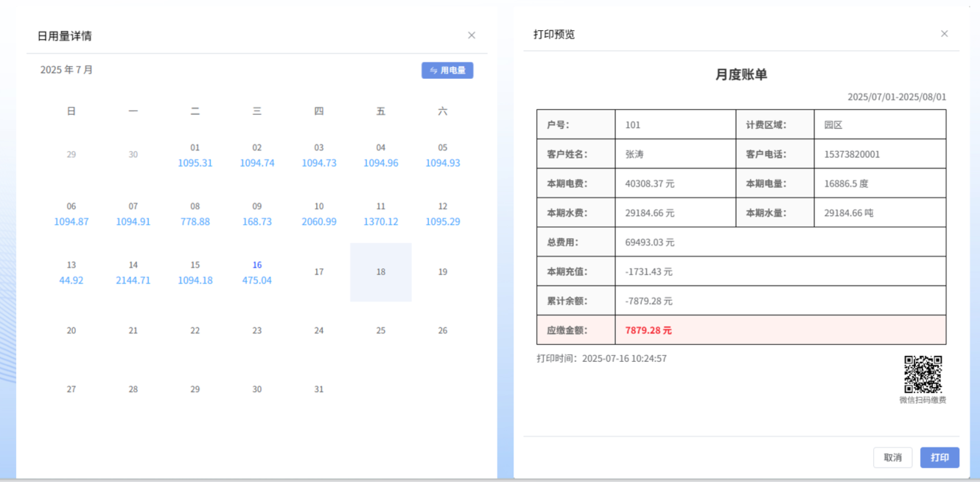Select July 13 with value 44.92
Viewport: 980px width, 482px height.
click(x=71, y=272)
